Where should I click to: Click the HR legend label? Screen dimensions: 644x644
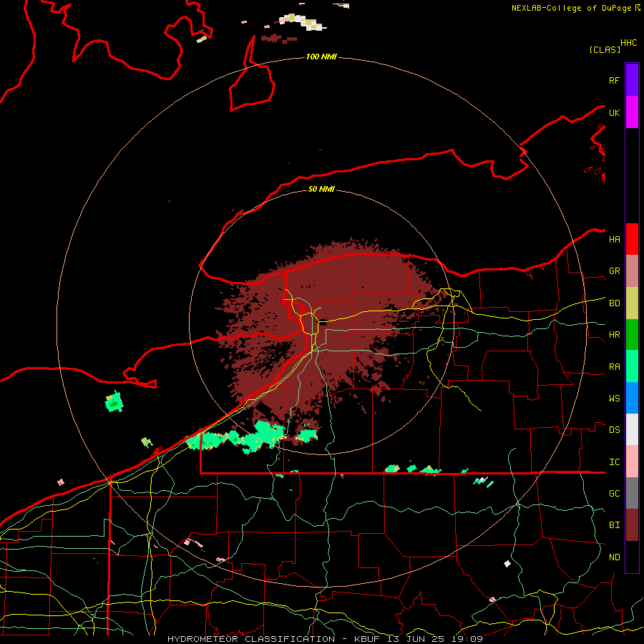tap(615, 335)
